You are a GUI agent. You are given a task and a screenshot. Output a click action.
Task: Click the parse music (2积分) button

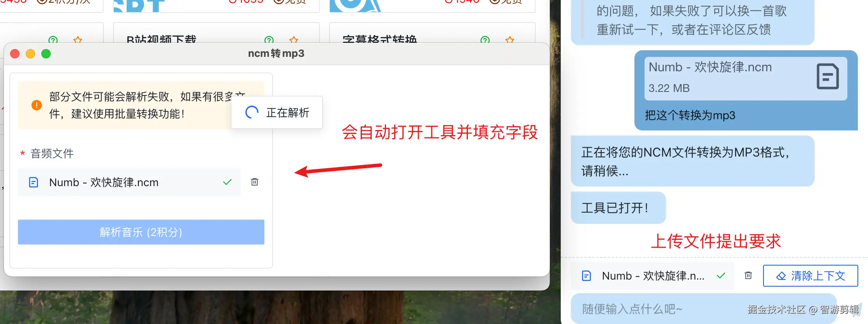coord(141,232)
